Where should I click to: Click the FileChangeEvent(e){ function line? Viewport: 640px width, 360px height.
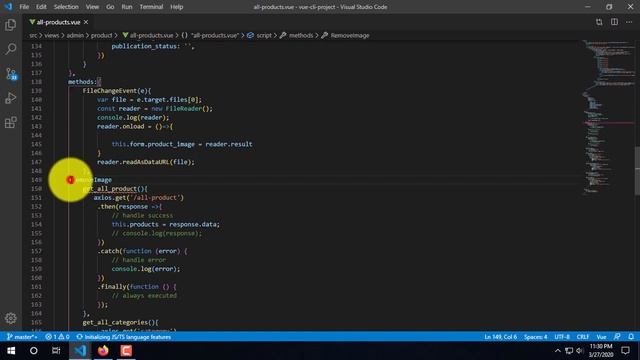coord(117,91)
